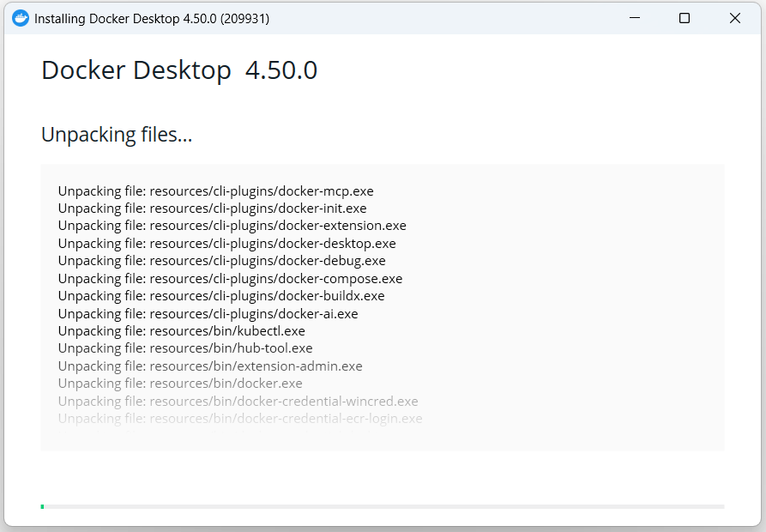Maximize the Docker Desktop installer window

click(685, 18)
